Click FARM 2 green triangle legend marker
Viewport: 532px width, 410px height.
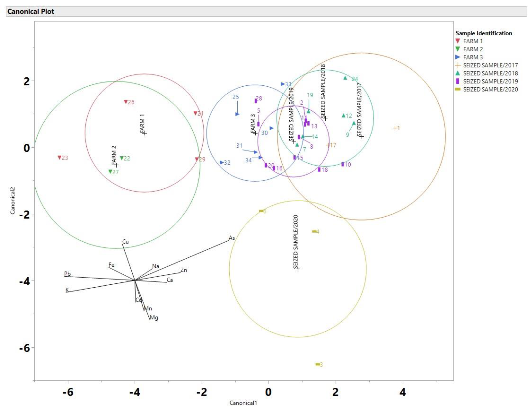(x=458, y=49)
